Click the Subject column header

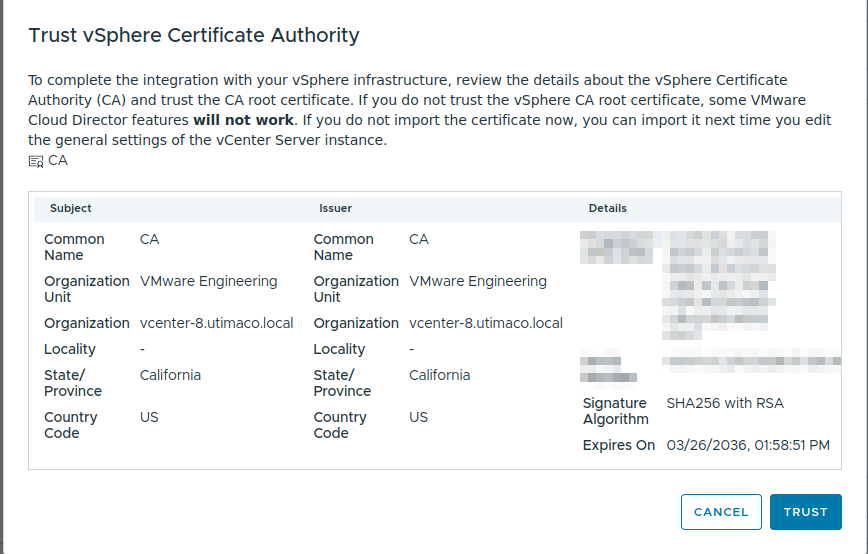tap(70, 208)
